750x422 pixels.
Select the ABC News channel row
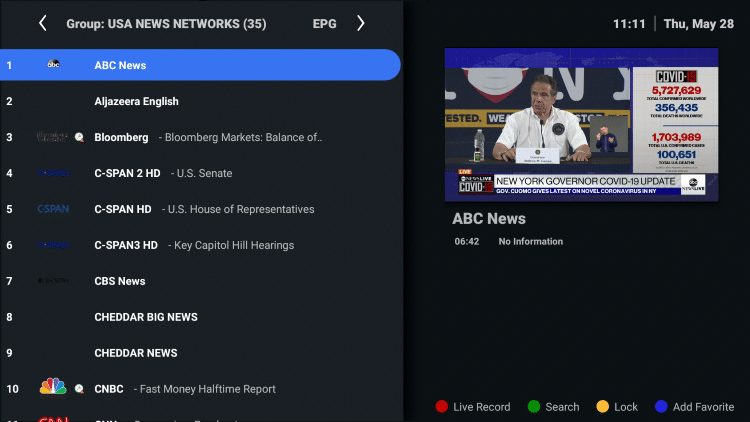(x=200, y=65)
